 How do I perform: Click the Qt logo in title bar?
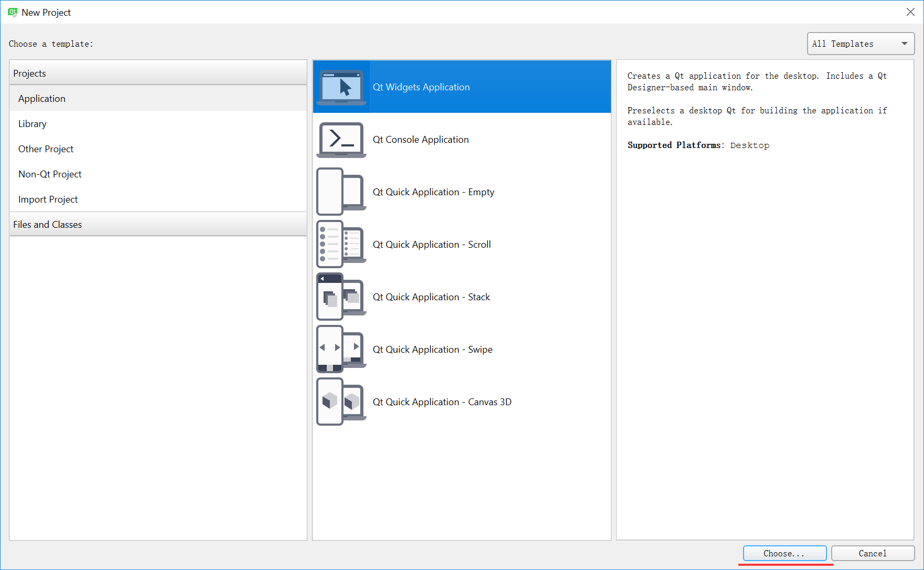[13, 12]
